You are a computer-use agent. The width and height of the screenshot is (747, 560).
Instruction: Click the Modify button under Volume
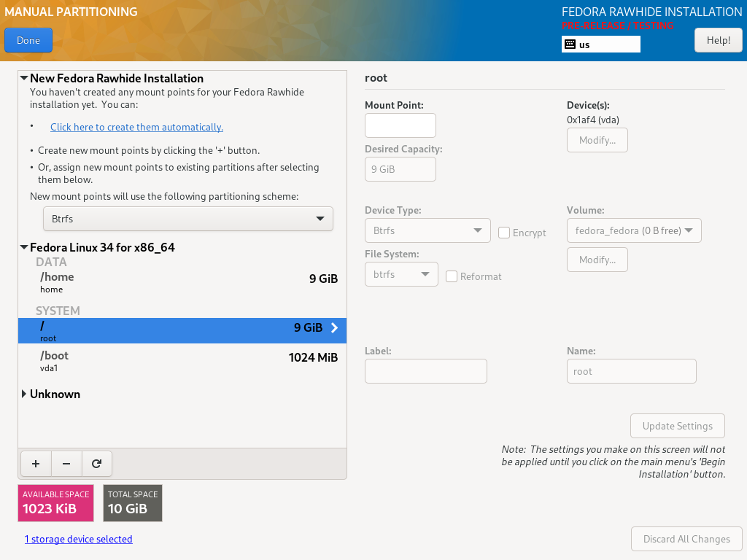point(597,260)
